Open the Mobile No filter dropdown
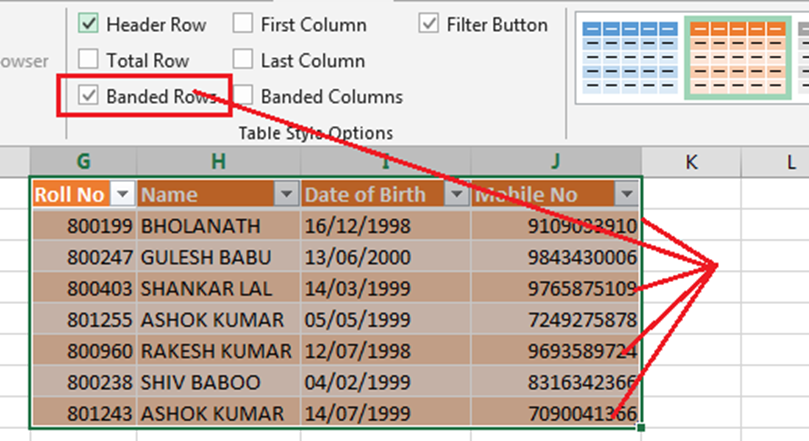The width and height of the screenshot is (809, 441). (627, 195)
